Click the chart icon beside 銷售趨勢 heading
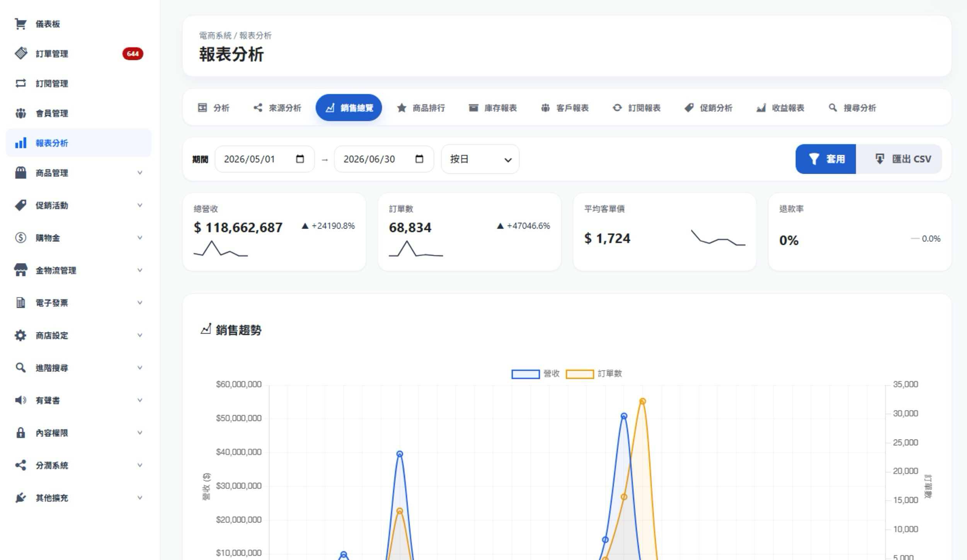The height and width of the screenshot is (560, 967). pos(206,329)
